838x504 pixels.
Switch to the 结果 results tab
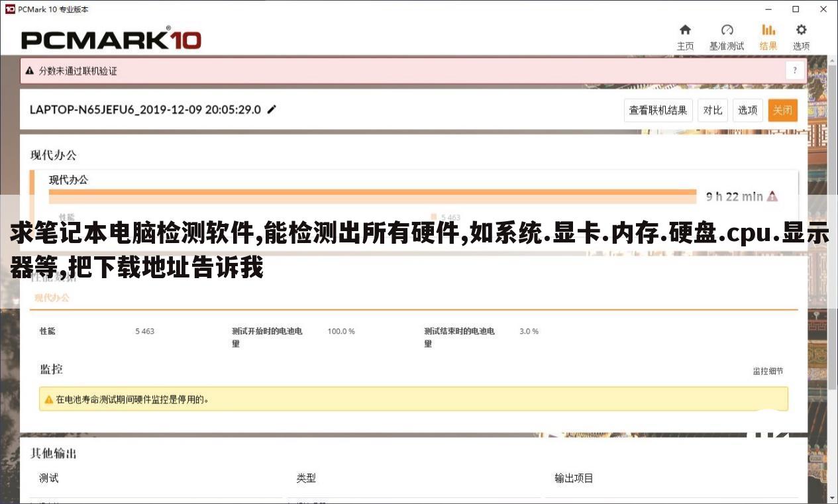click(x=768, y=30)
